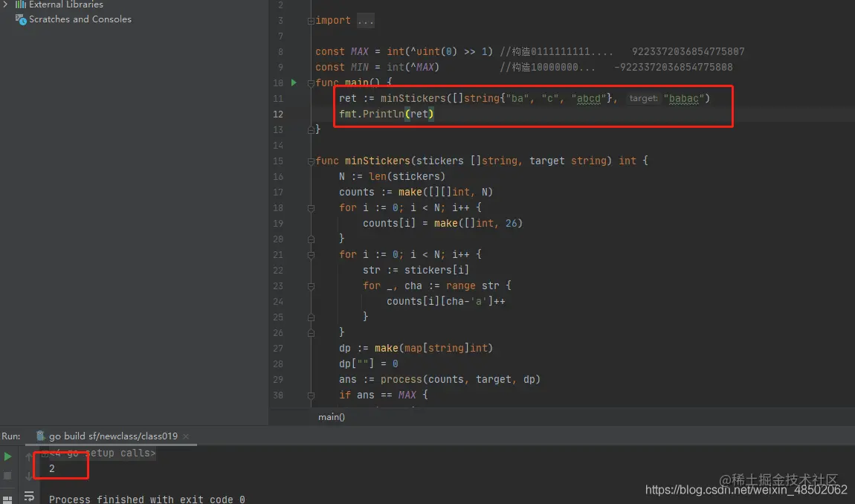Jump up the stack trace with the up arrow
855x504 pixels.
29,456
